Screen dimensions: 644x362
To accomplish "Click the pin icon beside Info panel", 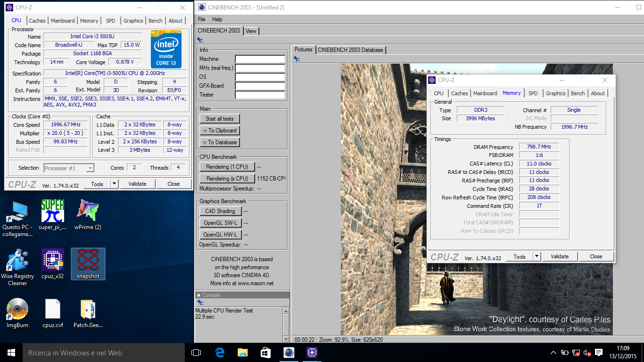I will 200,41.
